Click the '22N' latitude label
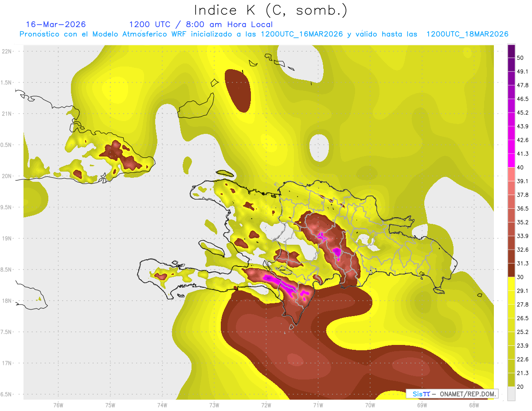This screenshot has height=411, width=532. [7, 51]
